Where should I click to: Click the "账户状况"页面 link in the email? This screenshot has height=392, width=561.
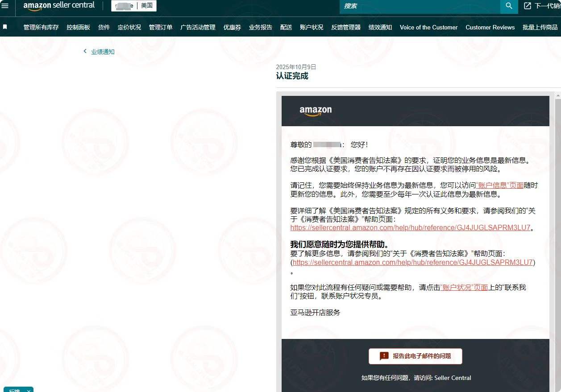pos(464,288)
